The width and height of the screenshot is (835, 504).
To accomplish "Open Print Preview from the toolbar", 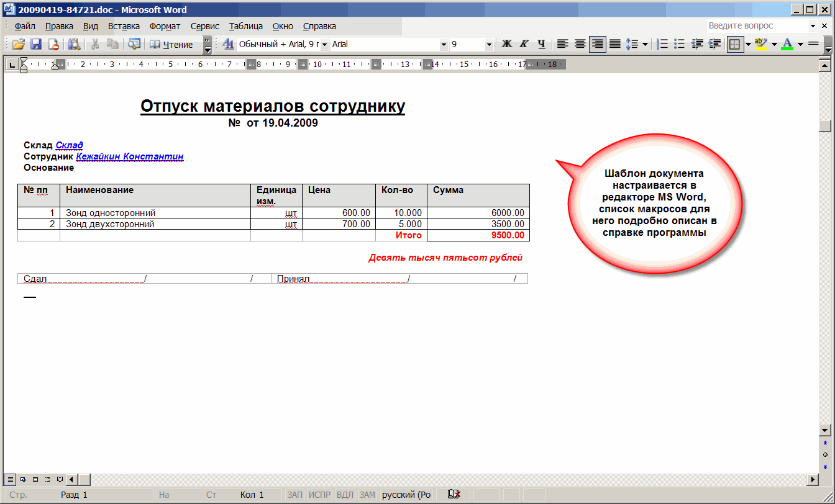I will [74, 44].
